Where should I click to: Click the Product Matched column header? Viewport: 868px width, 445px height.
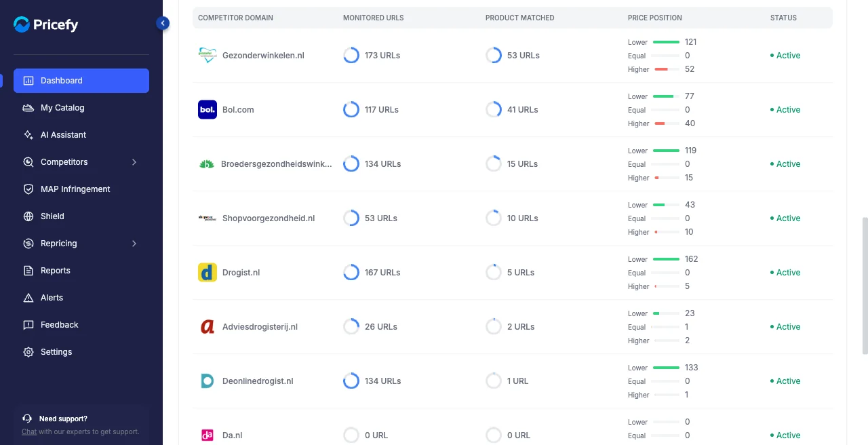pos(519,18)
